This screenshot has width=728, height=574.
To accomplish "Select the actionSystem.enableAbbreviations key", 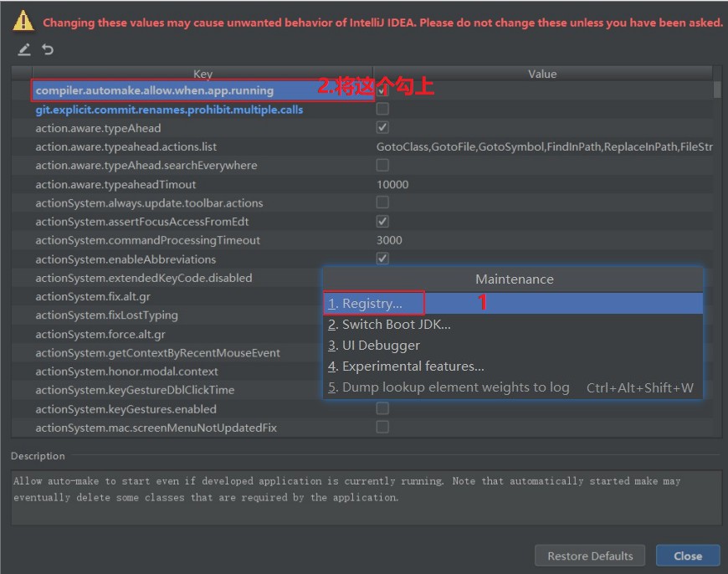I will (x=126, y=259).
